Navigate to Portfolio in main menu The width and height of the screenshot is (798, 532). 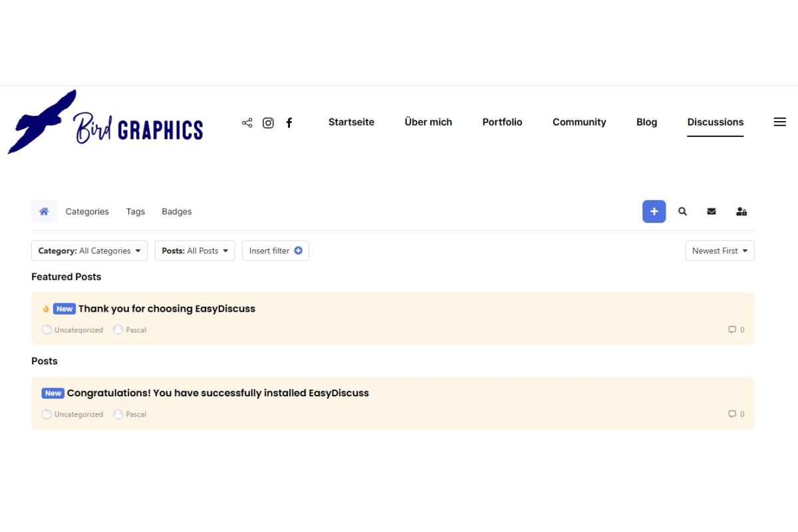502,122
